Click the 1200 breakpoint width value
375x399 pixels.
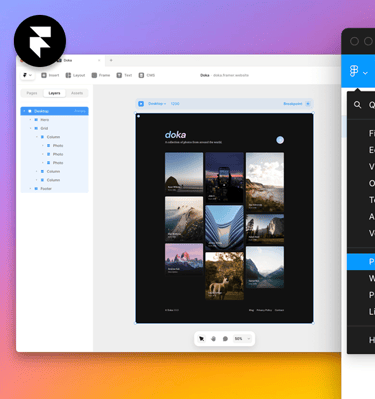[x=175, y=104]
